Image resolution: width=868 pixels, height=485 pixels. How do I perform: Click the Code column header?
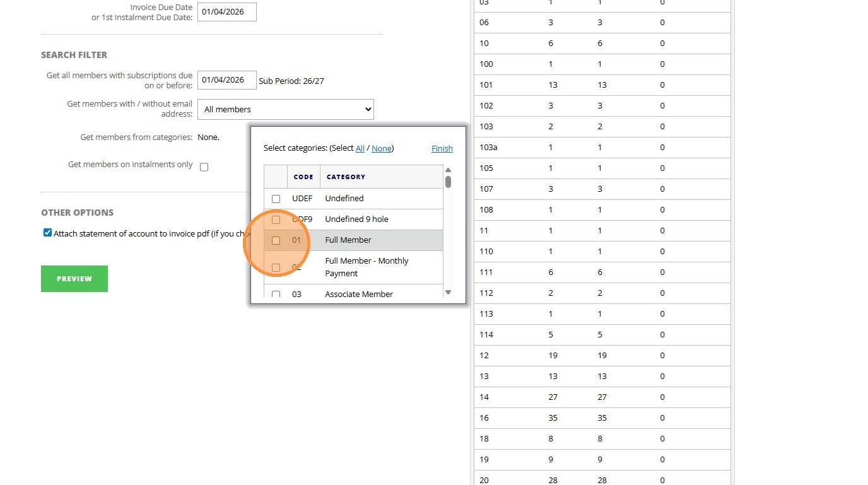pos(303,177)
